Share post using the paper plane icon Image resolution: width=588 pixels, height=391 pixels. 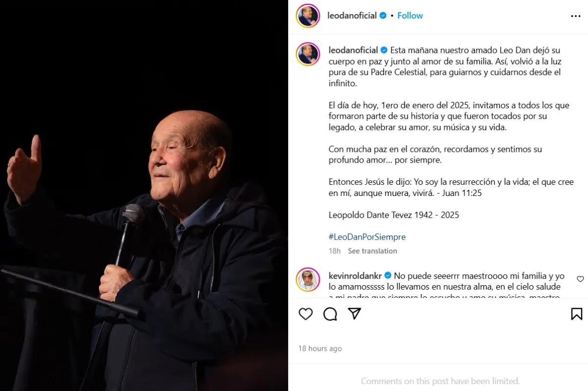click(354, 314)
